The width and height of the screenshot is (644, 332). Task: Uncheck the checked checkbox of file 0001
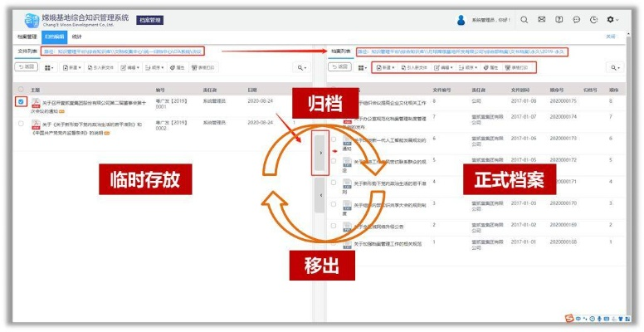point(21,101)
